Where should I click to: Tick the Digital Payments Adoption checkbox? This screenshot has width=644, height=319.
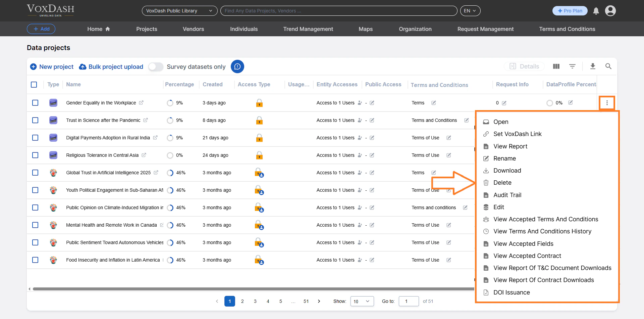35,138
